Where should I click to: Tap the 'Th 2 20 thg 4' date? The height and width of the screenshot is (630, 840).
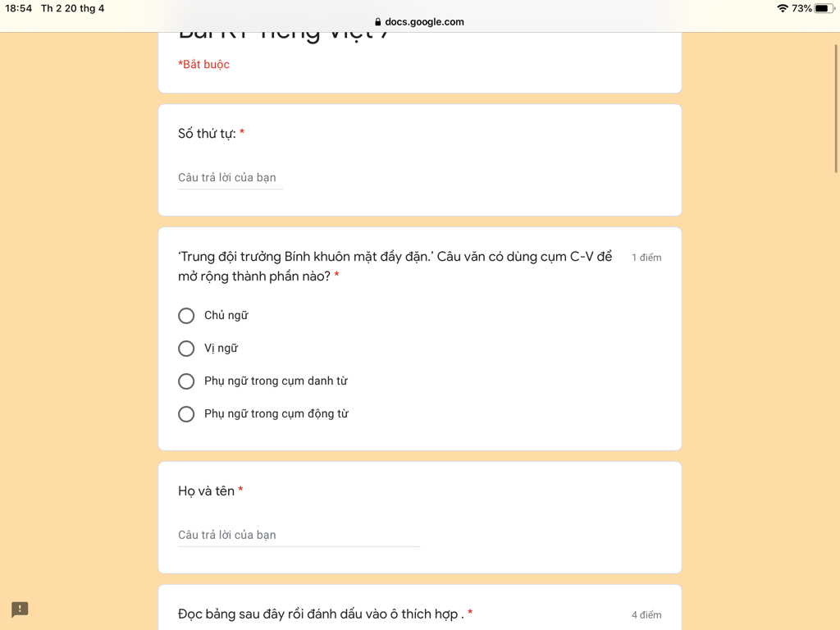click(x=73, y=8)
